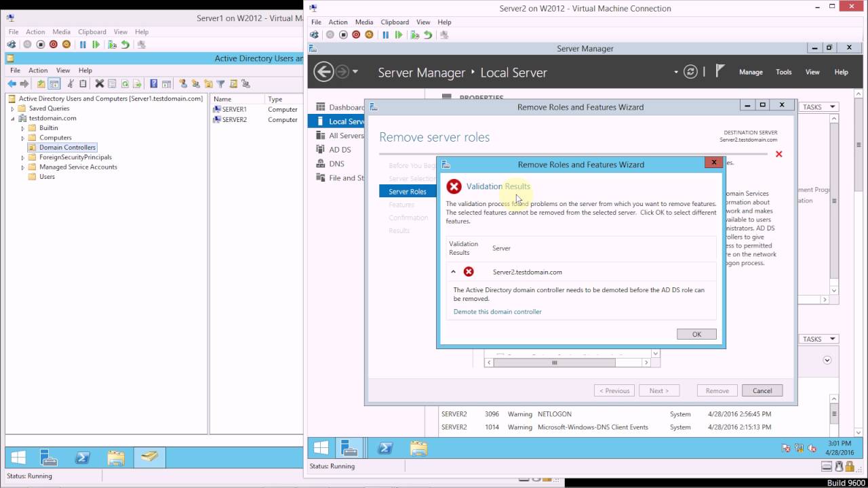The height and width of the screenshot is (488, 868).
Task: Click Cancel in Remove Roles wizard
Action: coord(762,390)
